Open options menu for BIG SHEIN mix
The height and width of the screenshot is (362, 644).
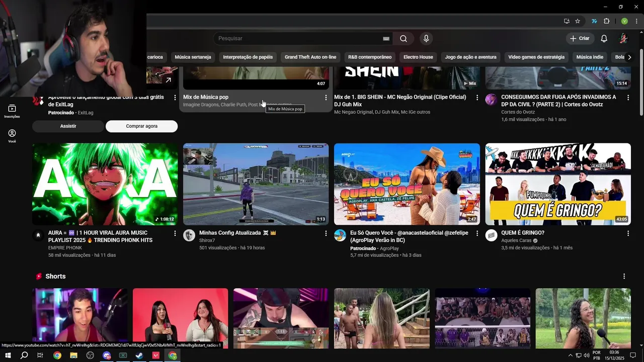[x=477, y=98]
